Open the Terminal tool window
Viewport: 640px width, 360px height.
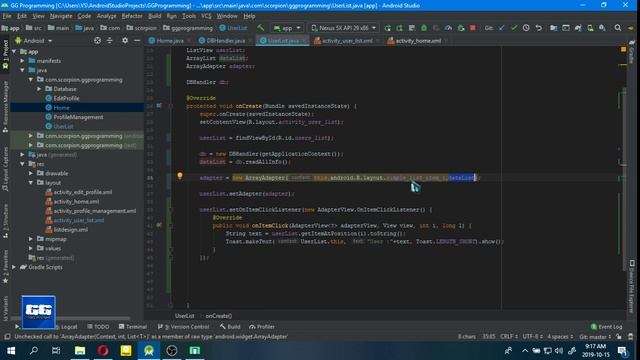(133, 327)
